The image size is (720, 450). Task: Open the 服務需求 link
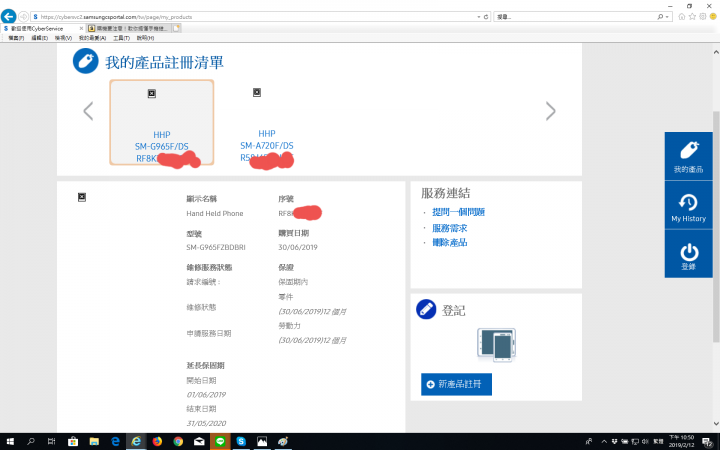point(450,228)
